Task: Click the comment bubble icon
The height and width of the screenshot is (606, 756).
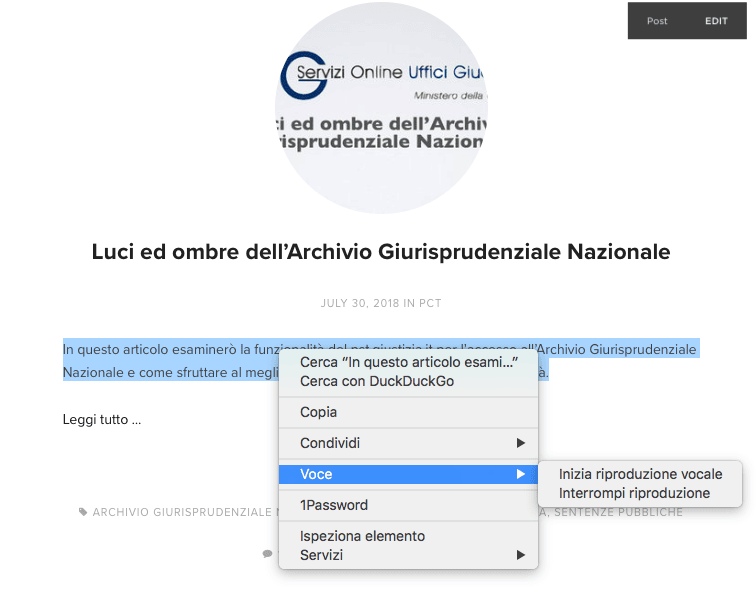Action: coord(267,553)
